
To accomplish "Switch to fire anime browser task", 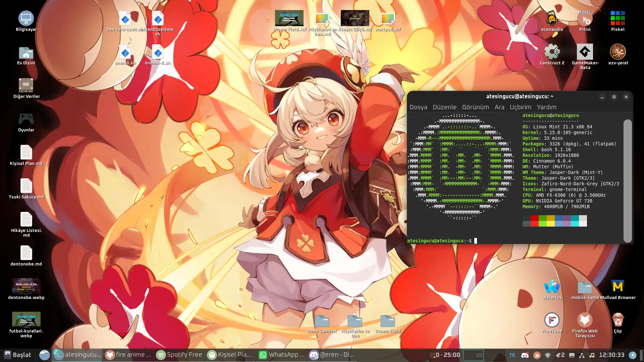I will click(128, 355).
